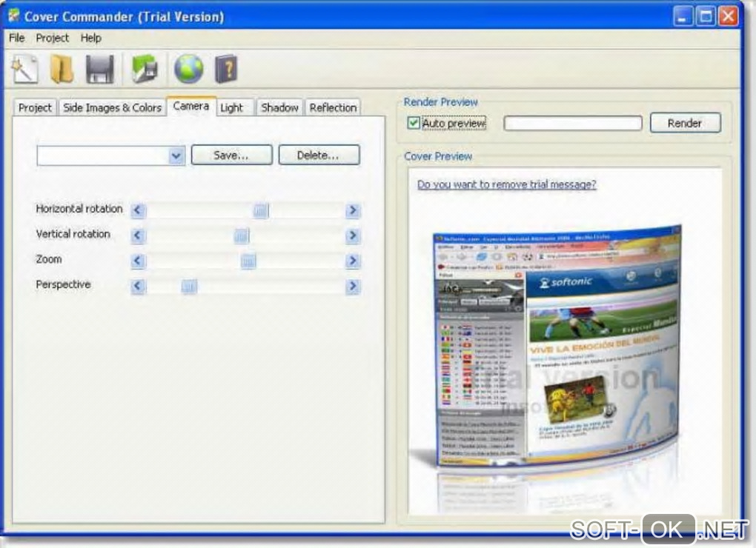Switch to the Shadow tab
The image size is (756, 548).
pyautogui.click(x=279, y=107)
